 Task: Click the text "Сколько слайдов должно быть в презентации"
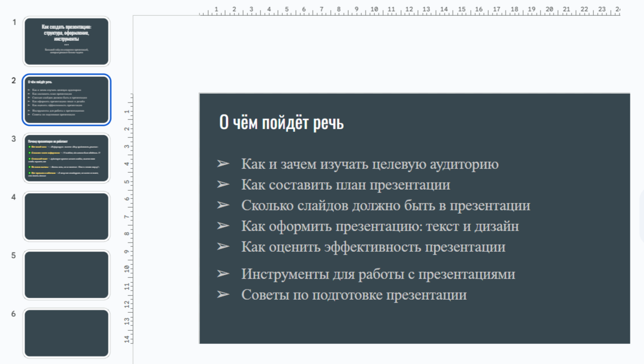385,205
